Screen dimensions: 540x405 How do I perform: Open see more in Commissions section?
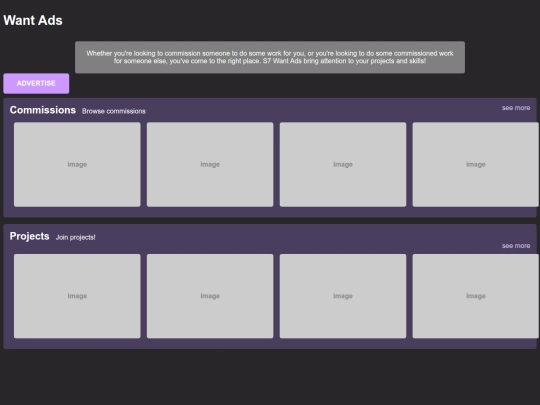516,108
